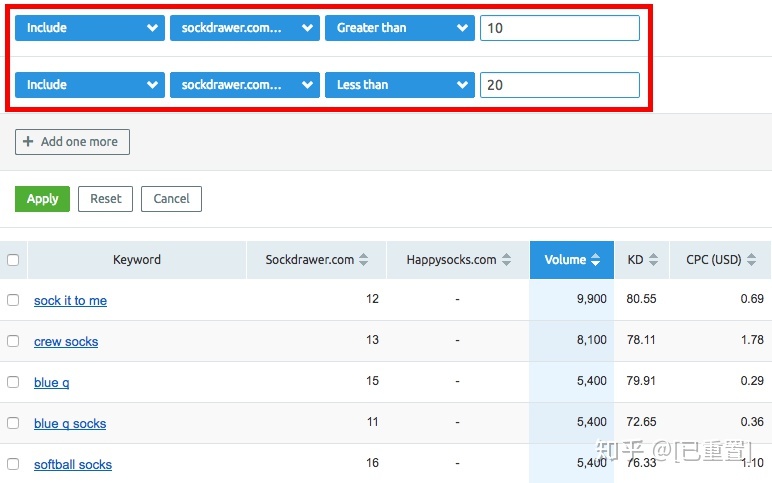Tick the blue q socks row checkbox

point(13,423)
